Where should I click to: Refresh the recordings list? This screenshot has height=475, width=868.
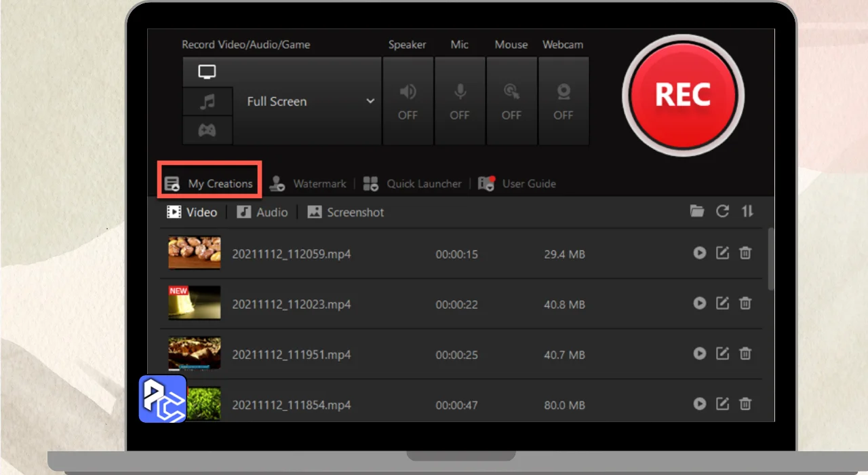click(722, 211)
